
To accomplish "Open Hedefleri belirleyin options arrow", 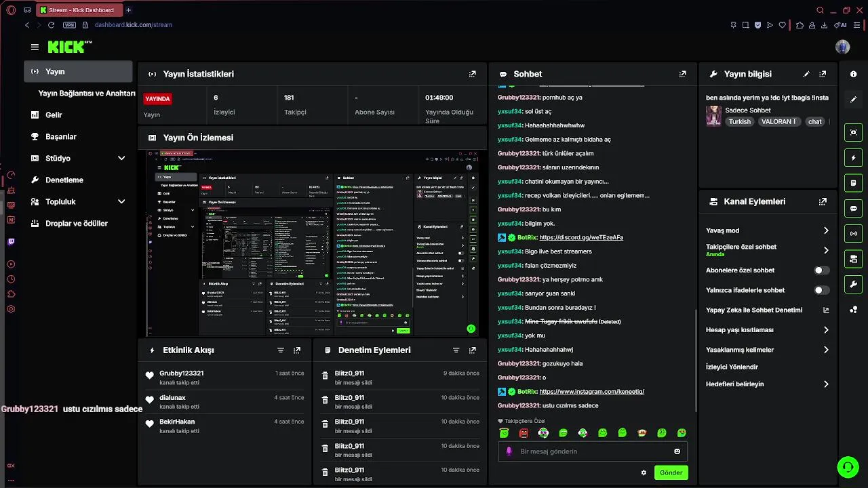I will click(x=826, y=384).
